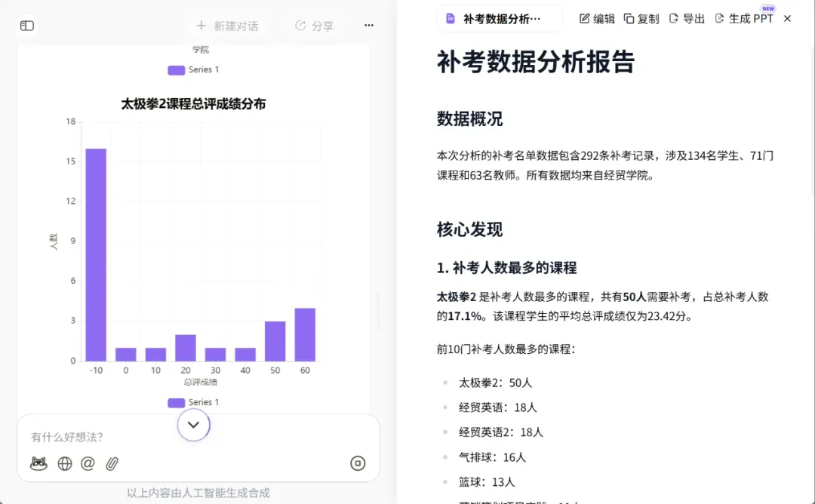Start a new conversation with 新建对话
Screen dimensions: 815x504
[x=227, y=26]
